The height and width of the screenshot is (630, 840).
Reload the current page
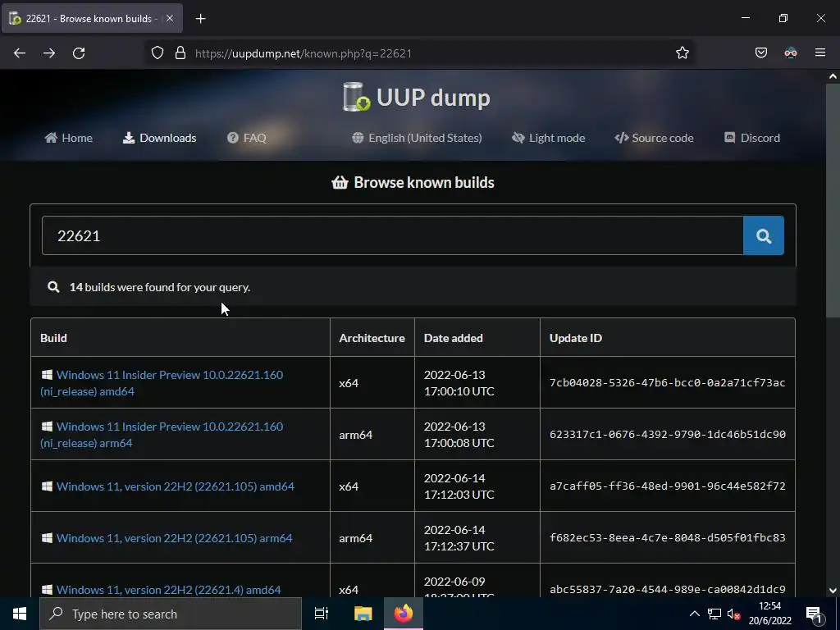coord(79,53)
